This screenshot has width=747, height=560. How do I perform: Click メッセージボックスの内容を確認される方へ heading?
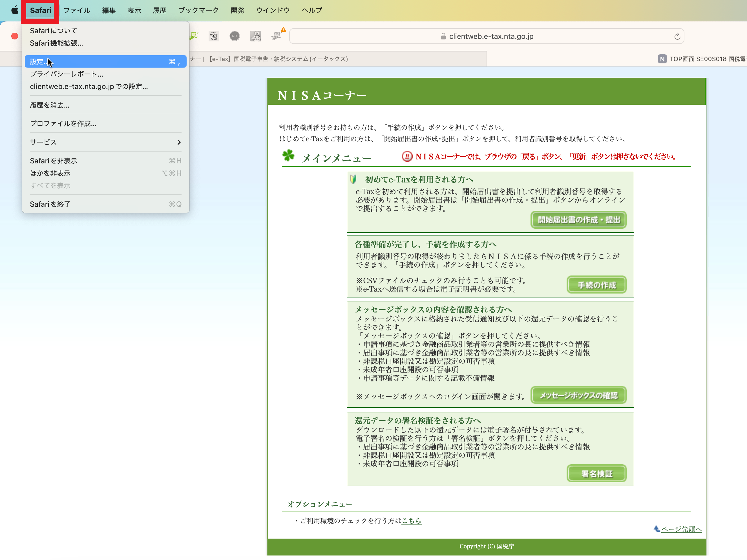click(x=433, y=309)
